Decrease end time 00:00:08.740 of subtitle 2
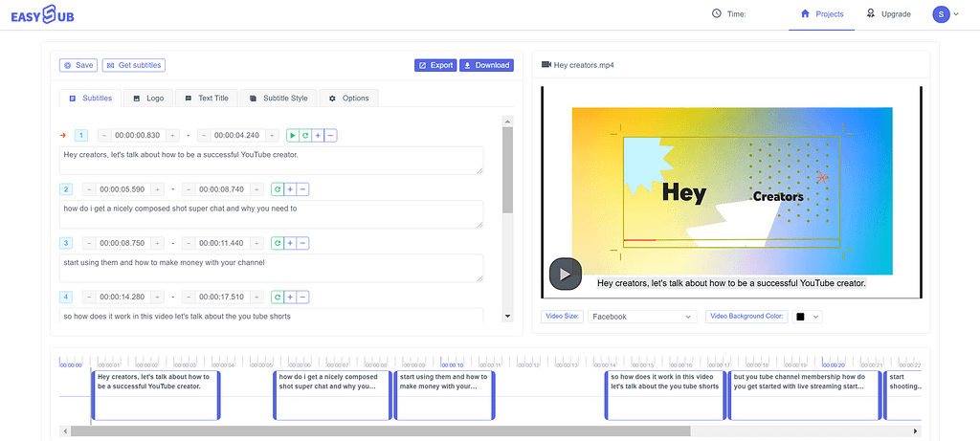The width and height of the screenshot is (980, 441). click(x=189, y=189)
